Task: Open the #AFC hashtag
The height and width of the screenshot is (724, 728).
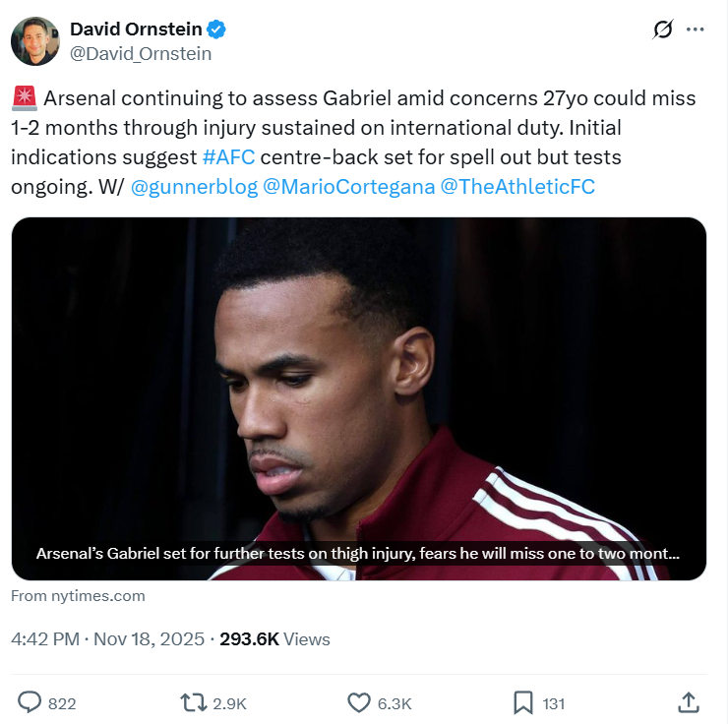Action: click(x=229, y=157)
